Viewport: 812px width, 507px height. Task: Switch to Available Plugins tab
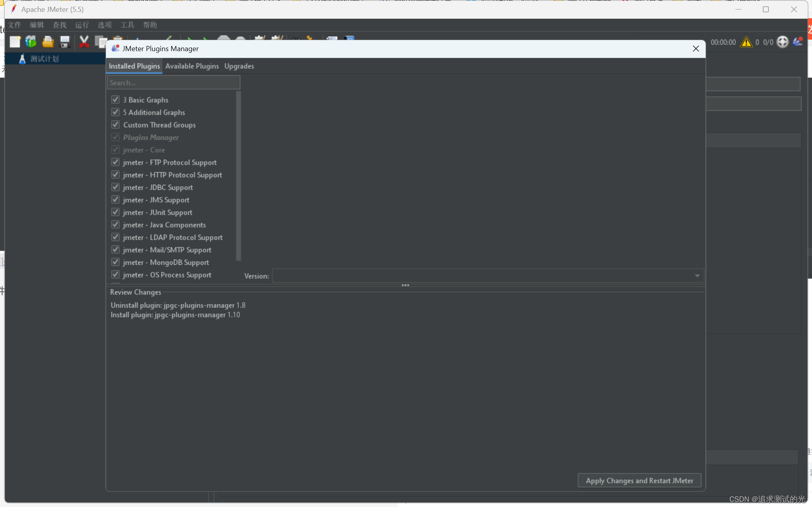click(x=192, y=66)
